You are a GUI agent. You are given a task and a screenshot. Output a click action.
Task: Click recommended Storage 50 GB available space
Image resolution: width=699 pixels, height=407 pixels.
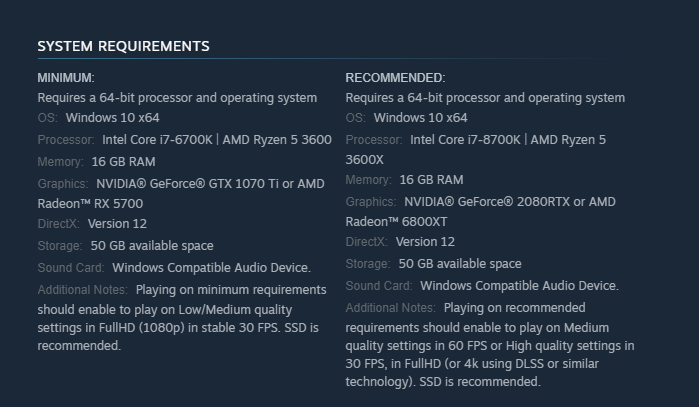(433, 263)
